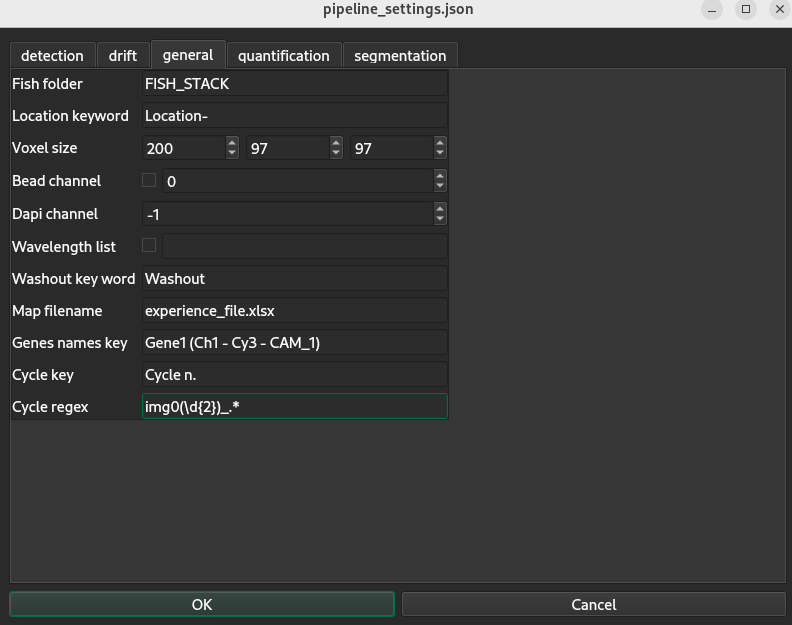Viewport: 792px width, 625px height.
Task: Increase the second Voxel size value
Action: (336, 143)
